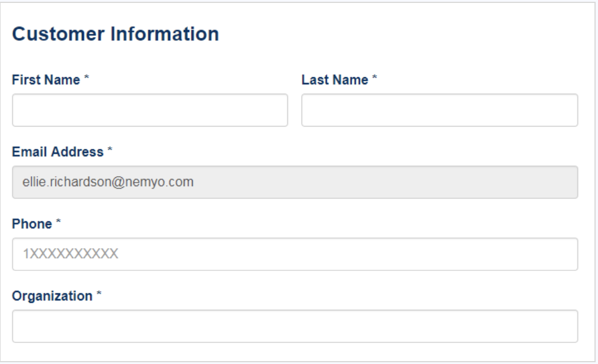Click the First Name label
Image resolution: width=598 pixels, height=364 pixels.
(x=46, y=80)
